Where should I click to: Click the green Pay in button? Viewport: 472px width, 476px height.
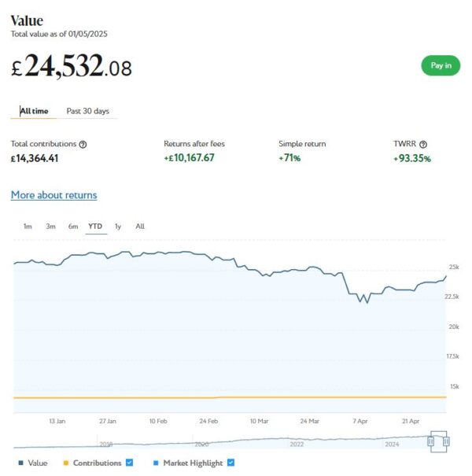(441, 65)
